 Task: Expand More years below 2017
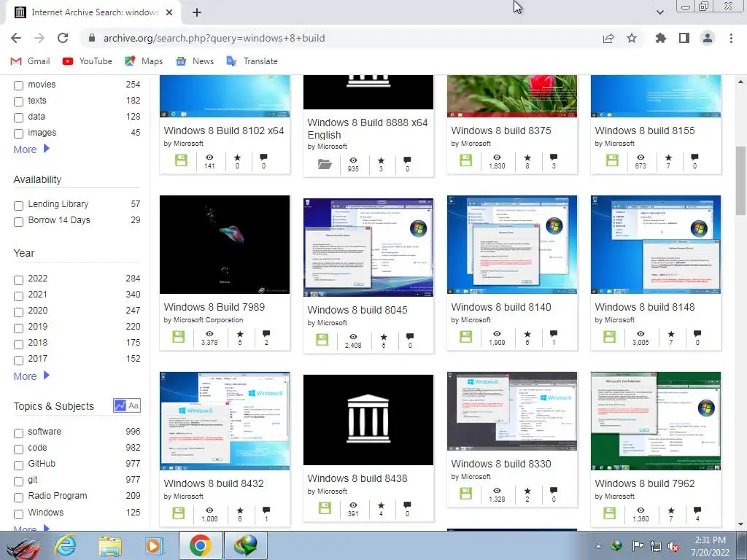(x=31, y=376)
